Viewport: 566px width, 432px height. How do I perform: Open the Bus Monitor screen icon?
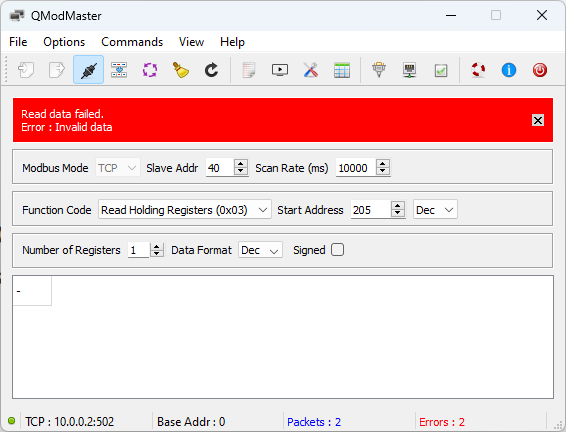280,70
